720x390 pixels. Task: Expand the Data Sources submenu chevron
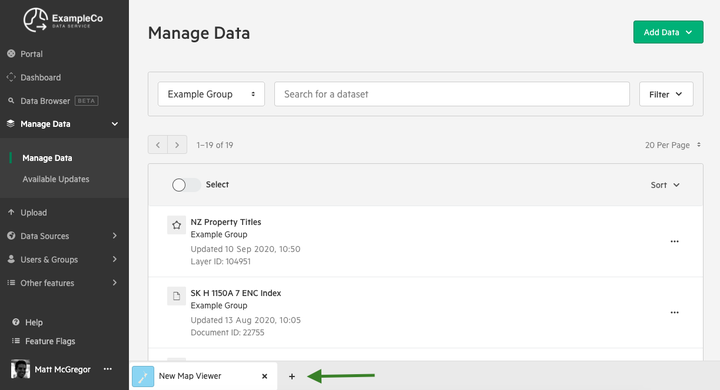(x=115, y=236)
